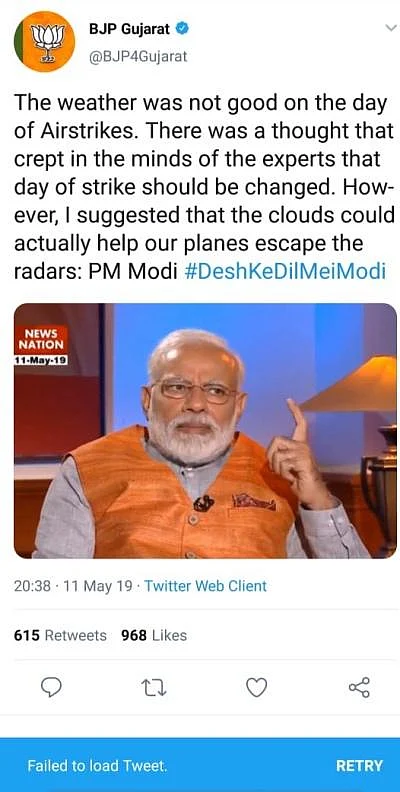Tap the RETRY button

(360, 766)
